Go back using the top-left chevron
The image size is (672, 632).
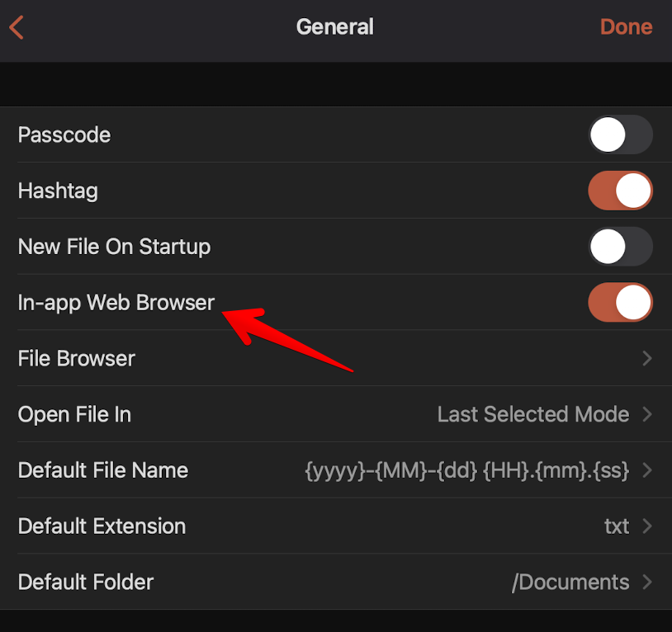pos(17,27)
